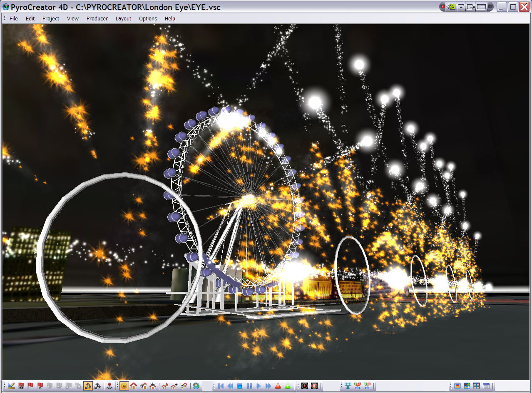Screen dimensions: 532x393
Task: Click the wide rectangle fullscreen icon in title bar
Action: [482, 7]
